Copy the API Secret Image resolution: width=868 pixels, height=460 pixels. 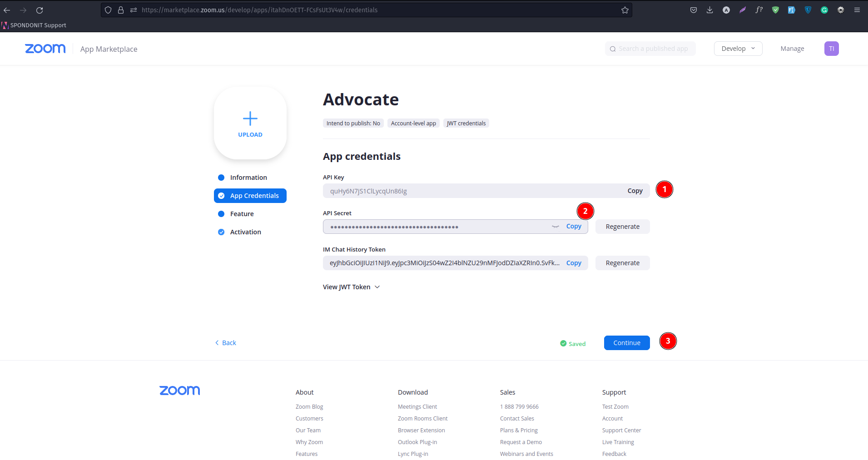[x=574, y=226]
